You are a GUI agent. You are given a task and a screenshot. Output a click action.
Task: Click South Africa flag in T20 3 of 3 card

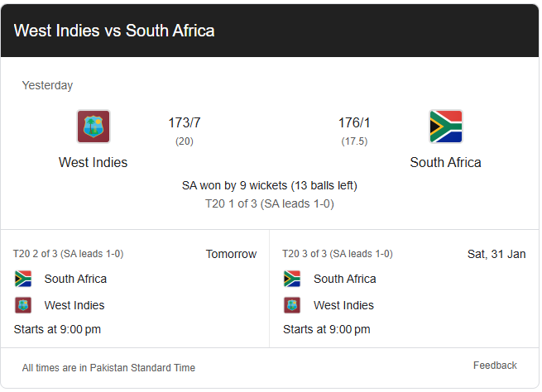292,279
